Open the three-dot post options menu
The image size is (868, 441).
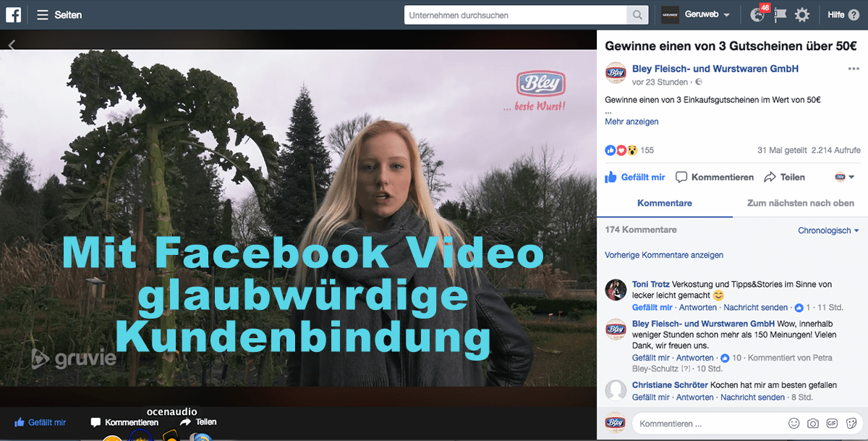pos(854,69)
